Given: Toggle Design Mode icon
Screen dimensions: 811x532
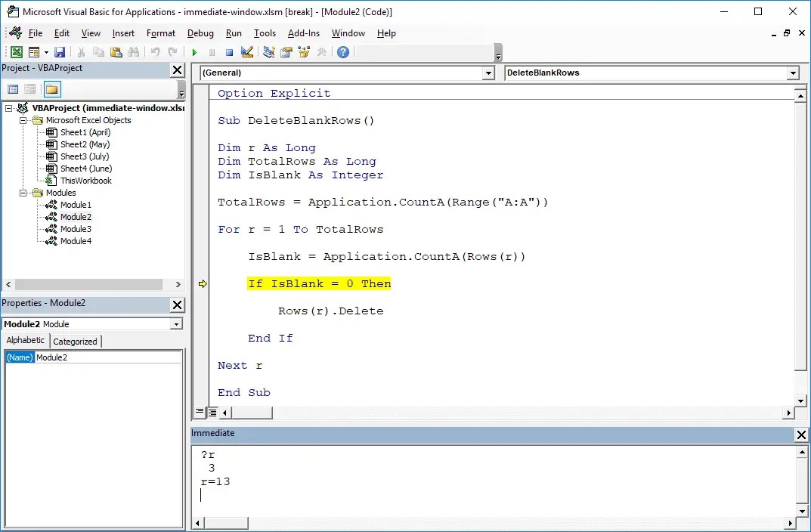Looking at the screenshot, I should point(247,51).
